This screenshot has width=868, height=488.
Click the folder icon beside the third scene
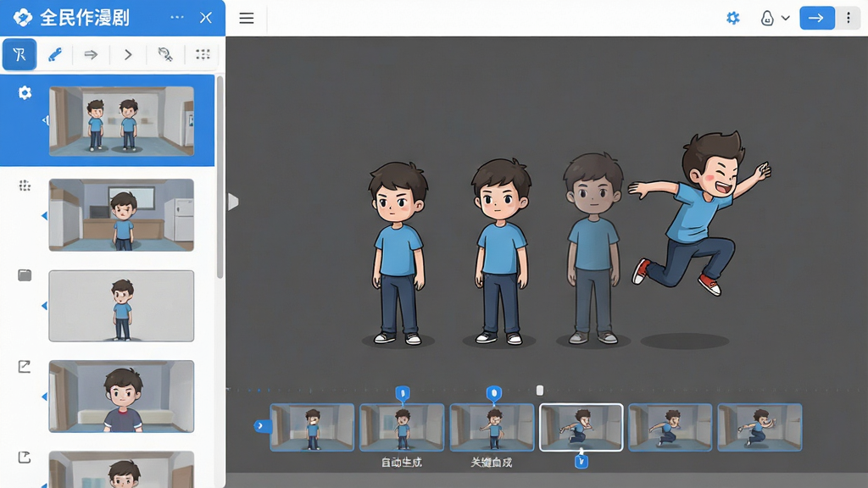[25, 275]
